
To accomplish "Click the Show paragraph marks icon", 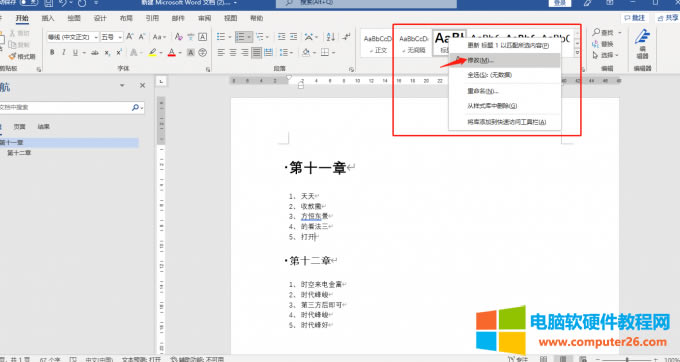I will (346, 37).
